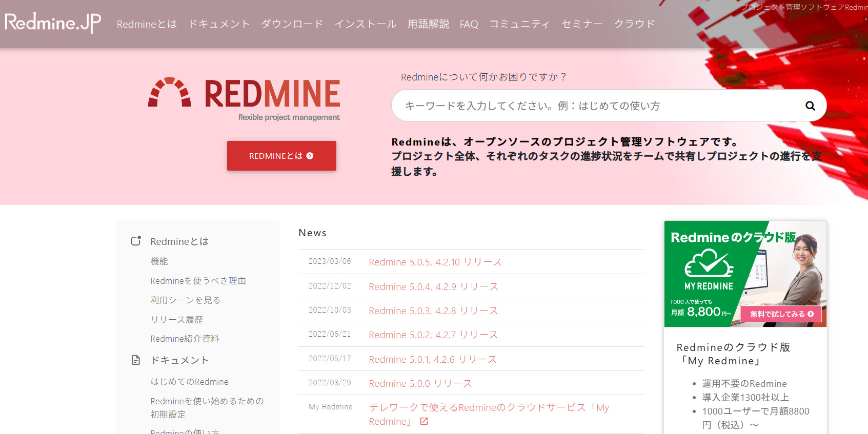The image size is (868, 434).
Task: Click the 2023/03/06 news date
Action: [330, 261]
